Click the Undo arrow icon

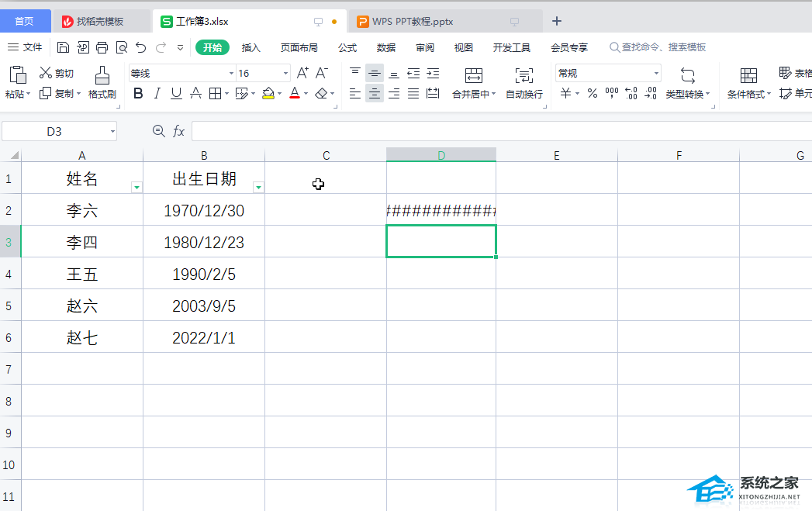140,47
